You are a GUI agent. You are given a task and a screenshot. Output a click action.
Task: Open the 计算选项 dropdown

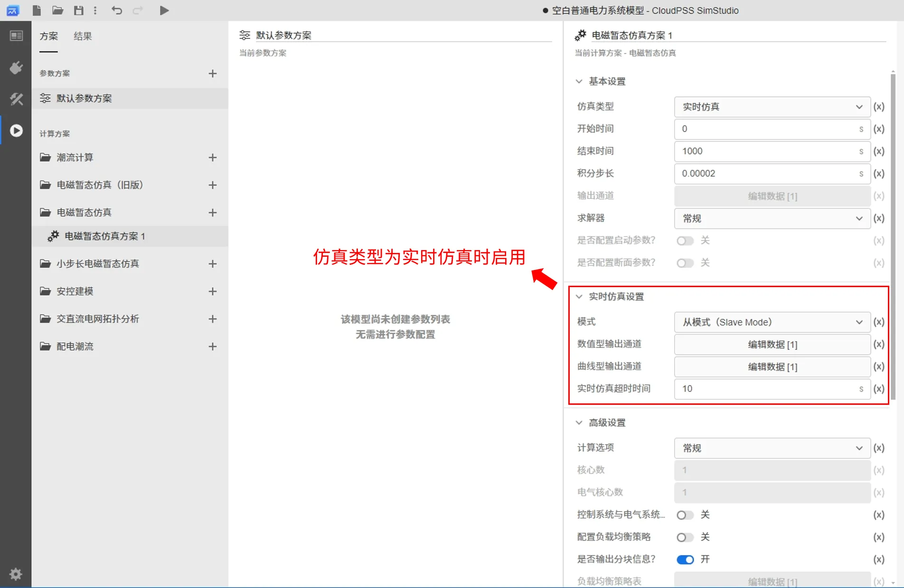[772, 448]
